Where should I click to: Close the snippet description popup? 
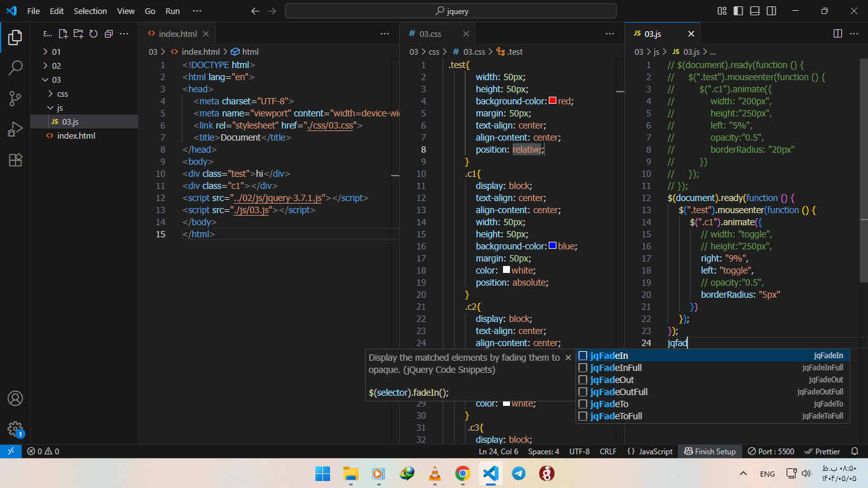568,358
